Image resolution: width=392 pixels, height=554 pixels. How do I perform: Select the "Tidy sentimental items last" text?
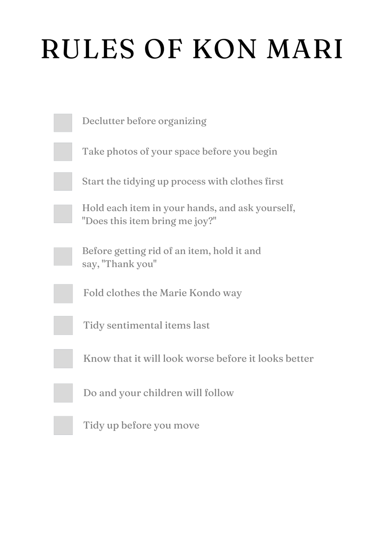(x=146, y=325)
